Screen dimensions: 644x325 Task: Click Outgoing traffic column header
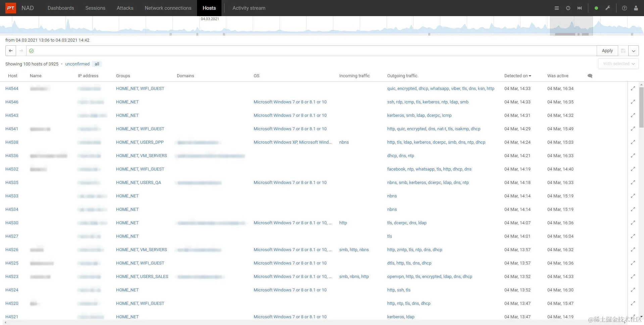point(402,76)
